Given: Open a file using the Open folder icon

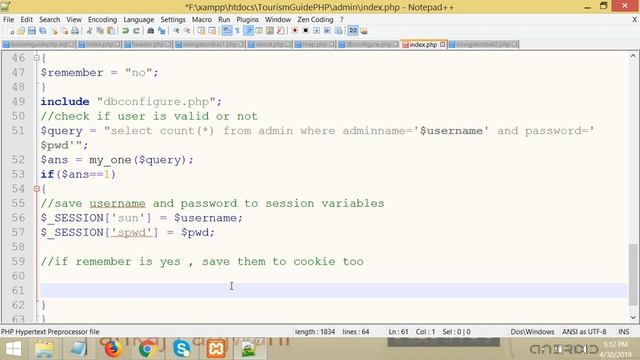Looking at the screenshot, I should pos(21,31).
